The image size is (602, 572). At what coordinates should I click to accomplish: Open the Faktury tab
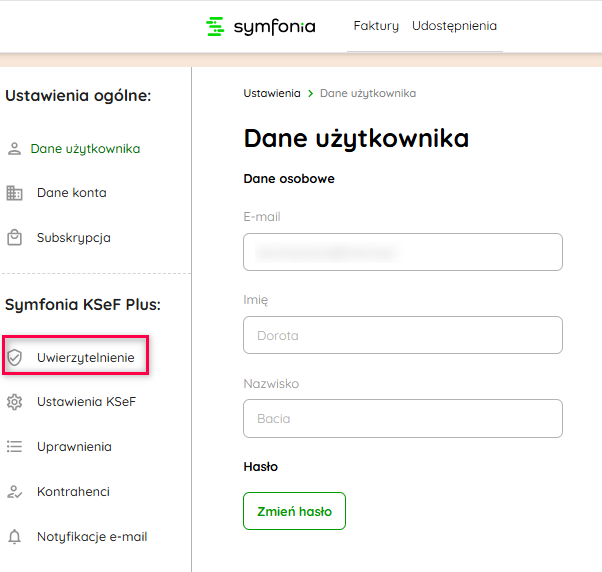pyautogui.click(x=376, y=26)
